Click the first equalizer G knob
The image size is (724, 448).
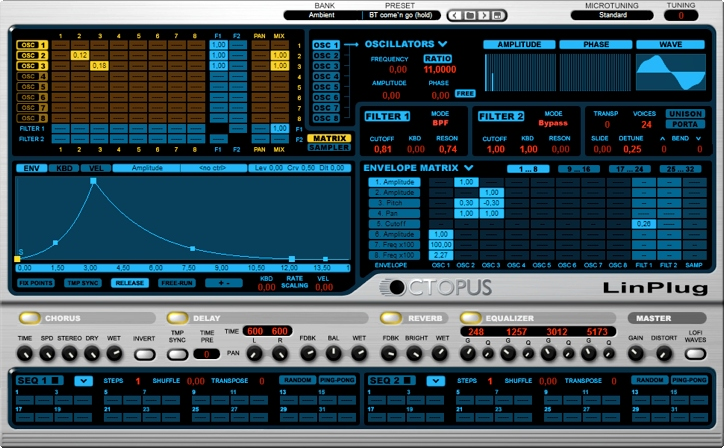coord(468,354)
